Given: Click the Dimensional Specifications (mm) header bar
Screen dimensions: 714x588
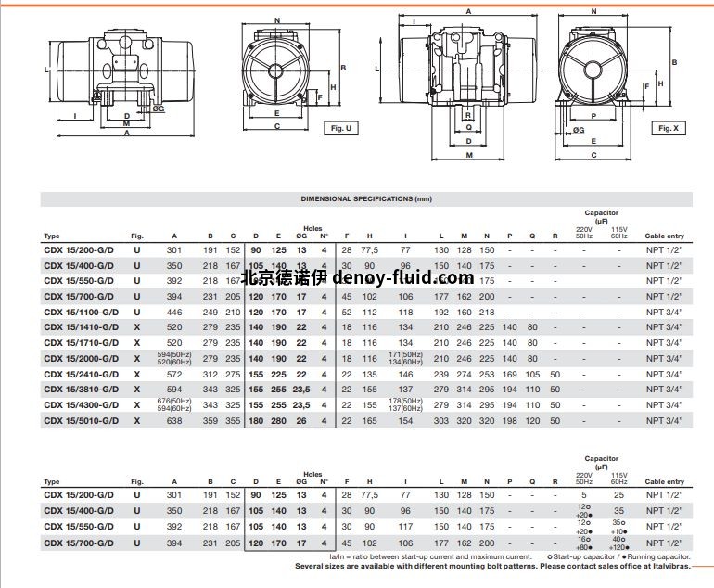Looking at the screenshot, I should coord(366,198).
